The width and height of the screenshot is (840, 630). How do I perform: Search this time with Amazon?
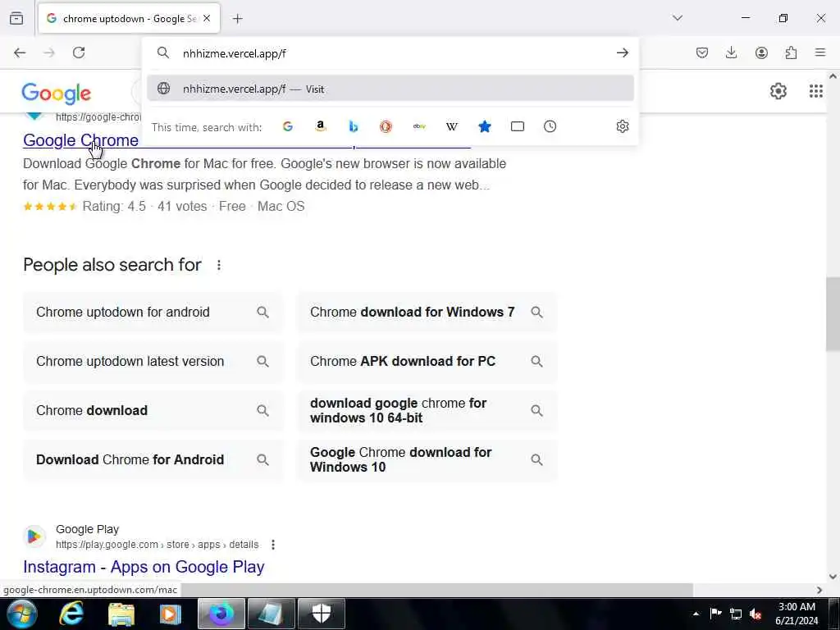321,126
